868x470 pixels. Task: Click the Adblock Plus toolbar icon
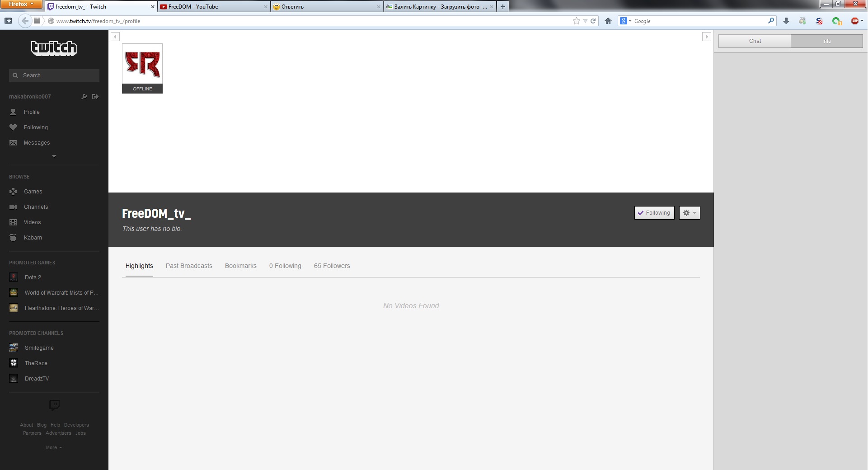coord(855,21)
